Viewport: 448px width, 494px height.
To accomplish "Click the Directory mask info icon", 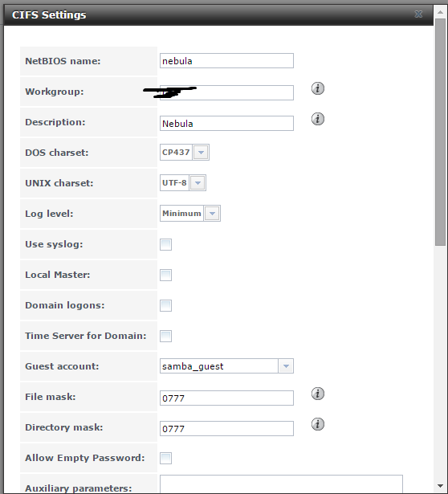I will (x=318, y=424).
